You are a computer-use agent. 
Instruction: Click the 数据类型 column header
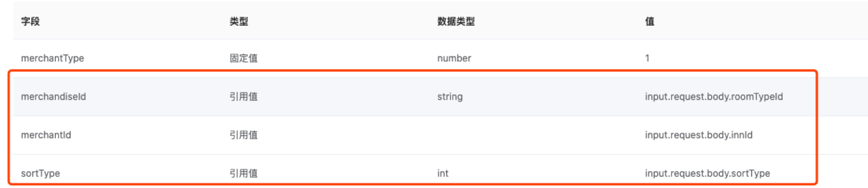[455, 21]
